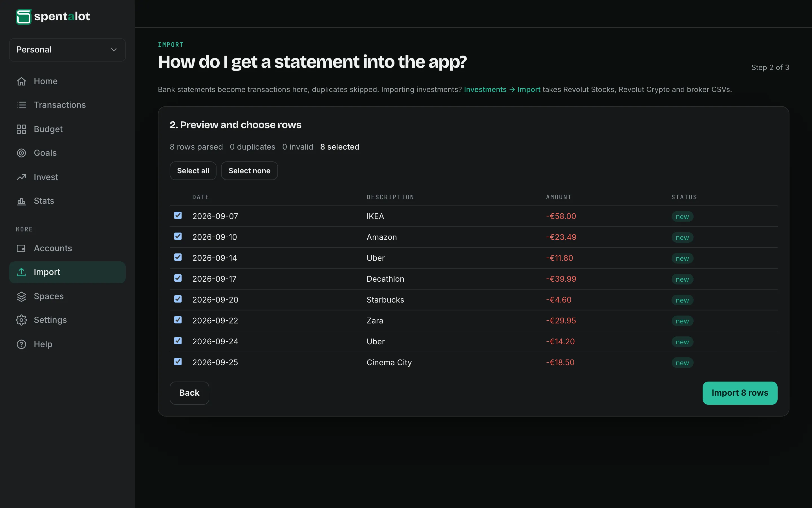Open Transactions in the sidebar
The width and height of the screenshot is (812, 508).
click(67, 105)
